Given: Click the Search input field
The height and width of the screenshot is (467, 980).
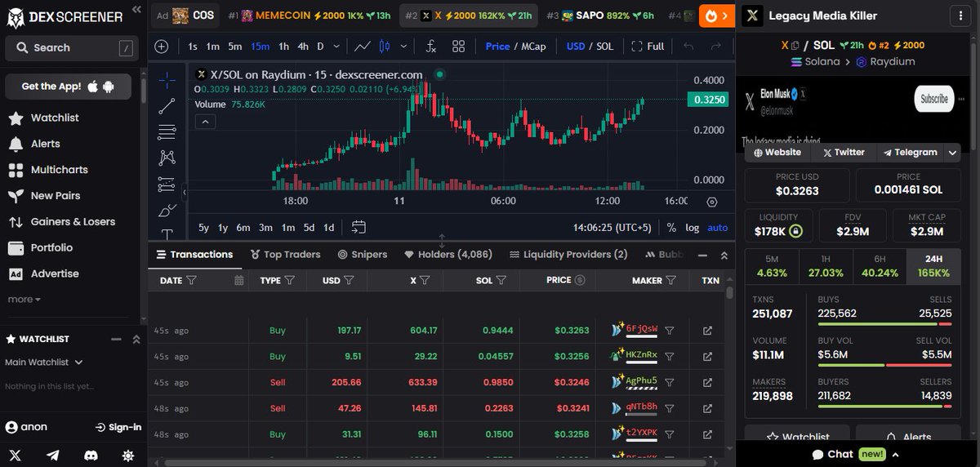Looking at the screenshot, I should click(69, 48).
